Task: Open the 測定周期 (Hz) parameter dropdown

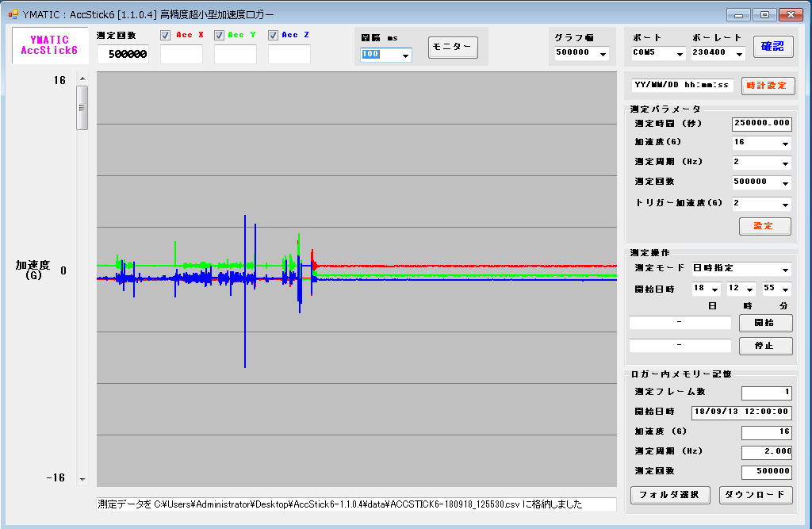Action: 785,163
